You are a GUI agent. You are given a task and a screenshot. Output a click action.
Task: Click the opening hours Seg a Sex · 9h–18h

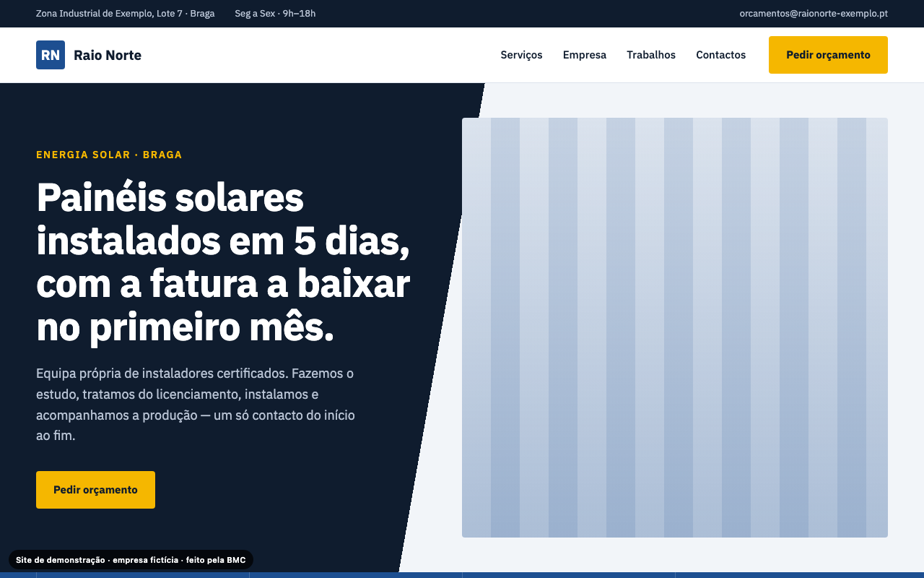click(275, 14)
